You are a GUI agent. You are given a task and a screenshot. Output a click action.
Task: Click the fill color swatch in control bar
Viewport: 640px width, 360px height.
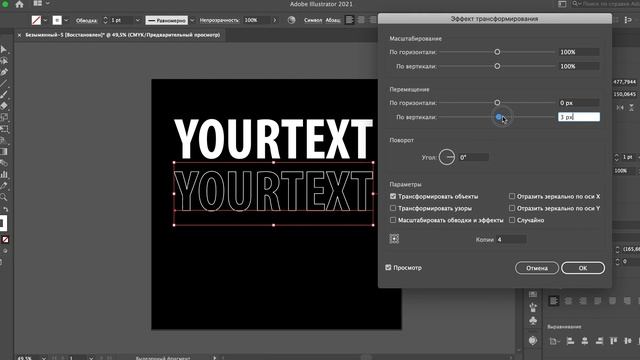click(x=36, y=20)
